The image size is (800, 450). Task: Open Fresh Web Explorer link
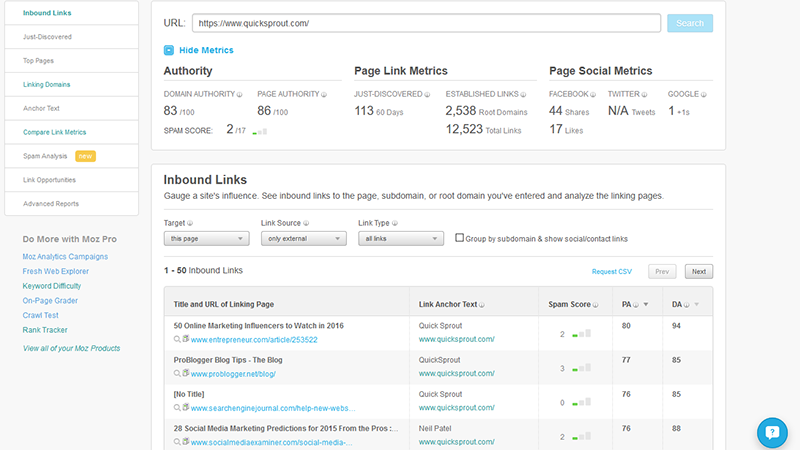[56, 271]
